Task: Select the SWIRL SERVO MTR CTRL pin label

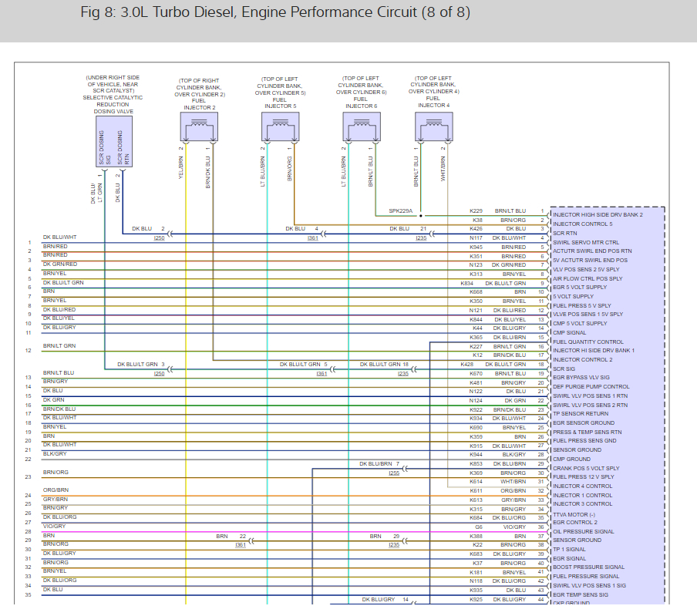Action: [x=586, y=243]
